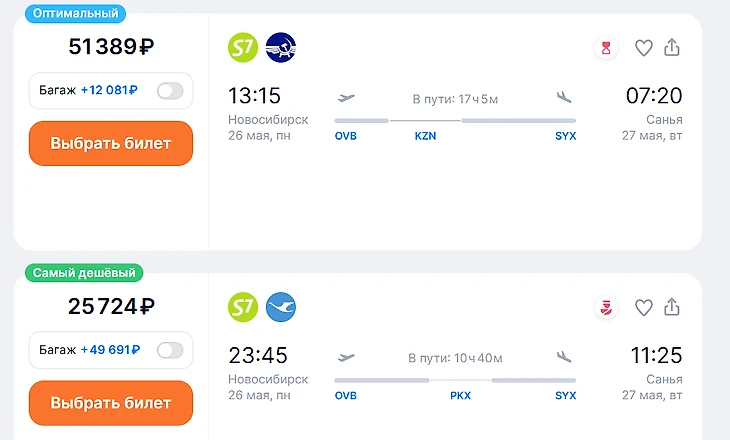Click the dark blue airline logo on first ticket
This screenshot has height=440, width=730.
point(281,47)
